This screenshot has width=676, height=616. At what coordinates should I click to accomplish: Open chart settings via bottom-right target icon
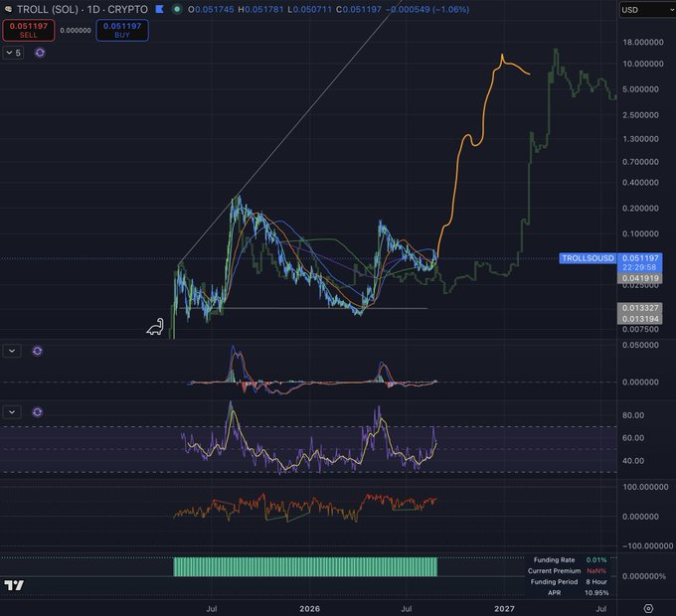tap(648, 609)
